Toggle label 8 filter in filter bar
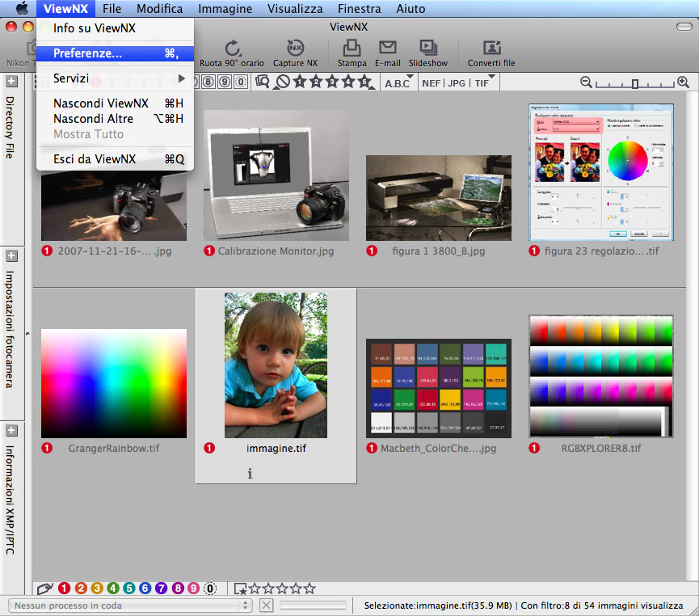 tap(208, 82)
